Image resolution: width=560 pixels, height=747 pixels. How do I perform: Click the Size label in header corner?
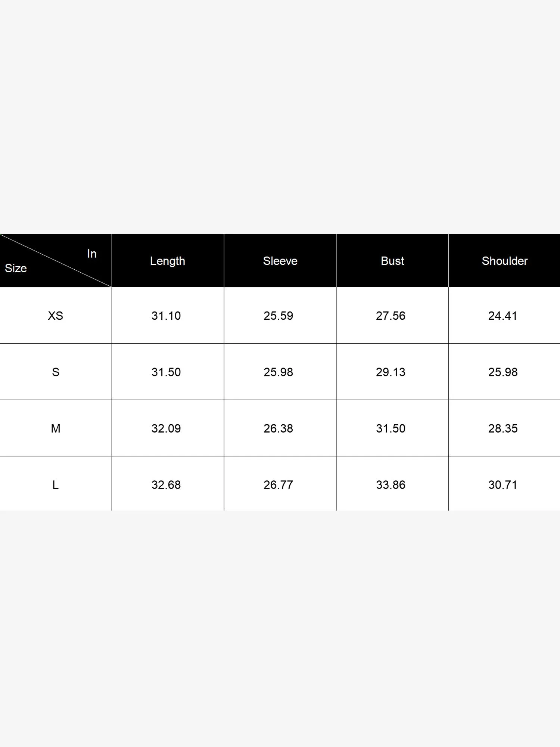tap(16, 268)
